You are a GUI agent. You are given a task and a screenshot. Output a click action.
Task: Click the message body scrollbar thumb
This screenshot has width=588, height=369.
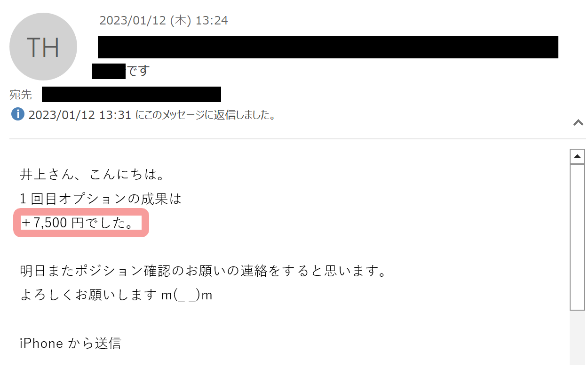coord(577,237)
